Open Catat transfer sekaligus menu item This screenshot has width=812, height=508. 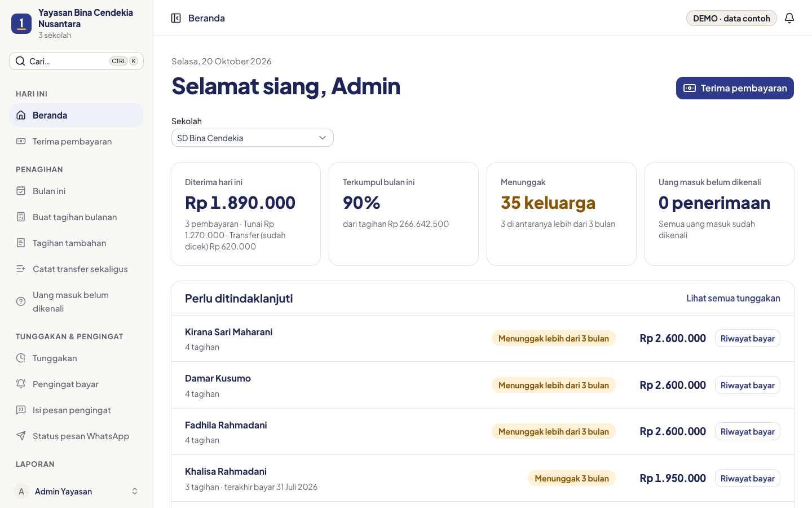click(x=77, y=269)
